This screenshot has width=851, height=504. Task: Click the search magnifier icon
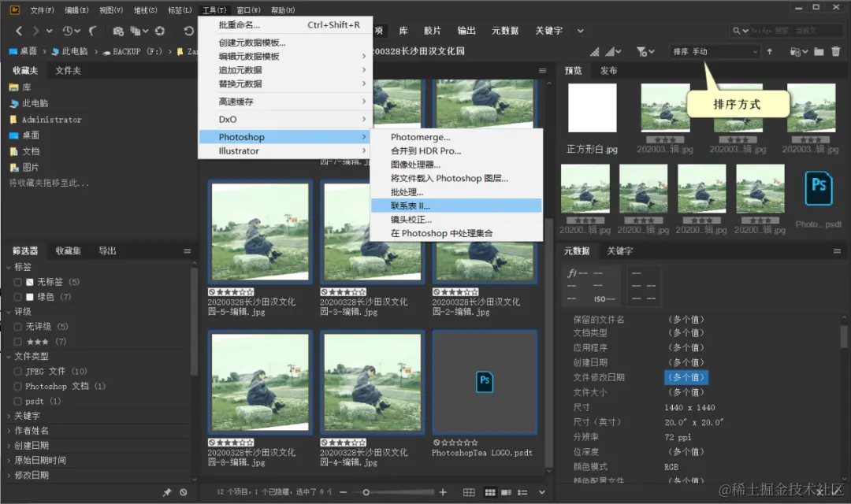[736, 31]
